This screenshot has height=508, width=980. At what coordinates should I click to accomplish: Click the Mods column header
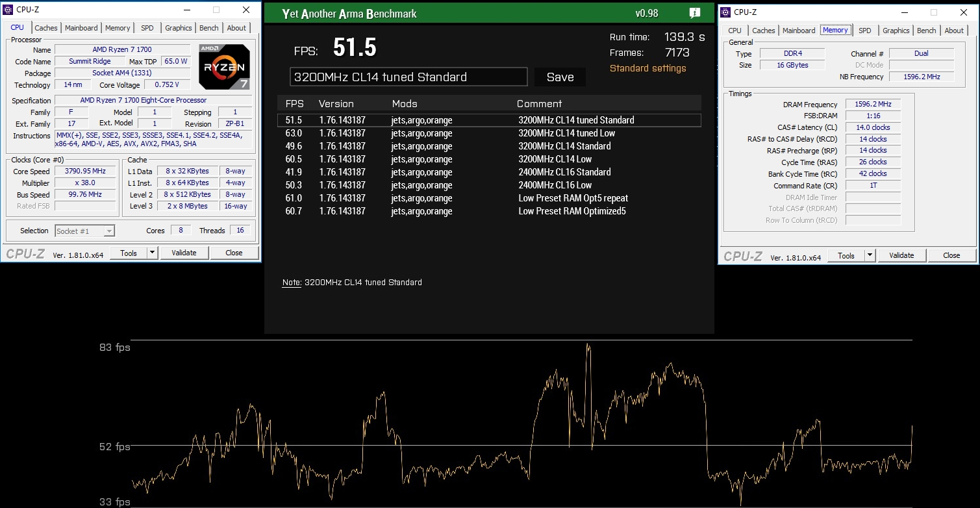(405, 104)
